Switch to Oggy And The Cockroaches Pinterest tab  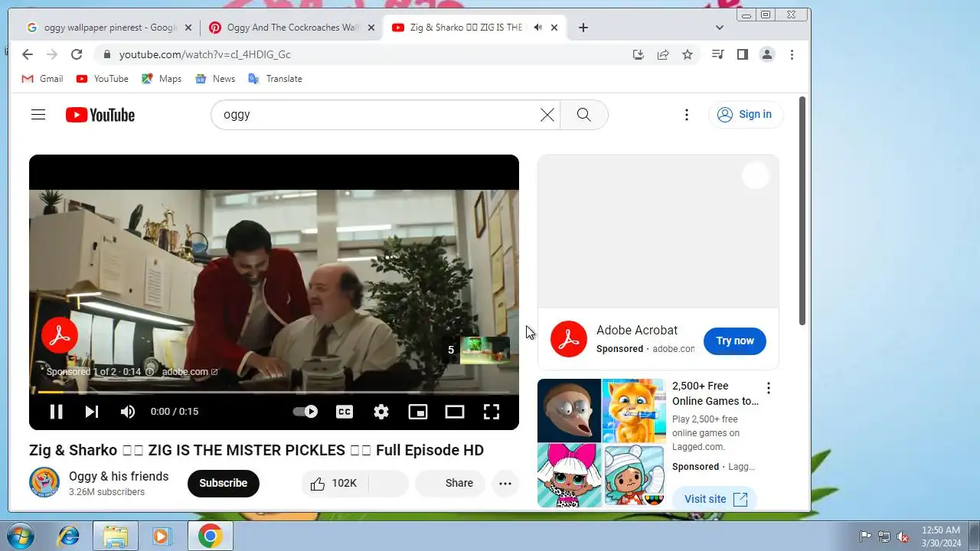coord(292,28)
